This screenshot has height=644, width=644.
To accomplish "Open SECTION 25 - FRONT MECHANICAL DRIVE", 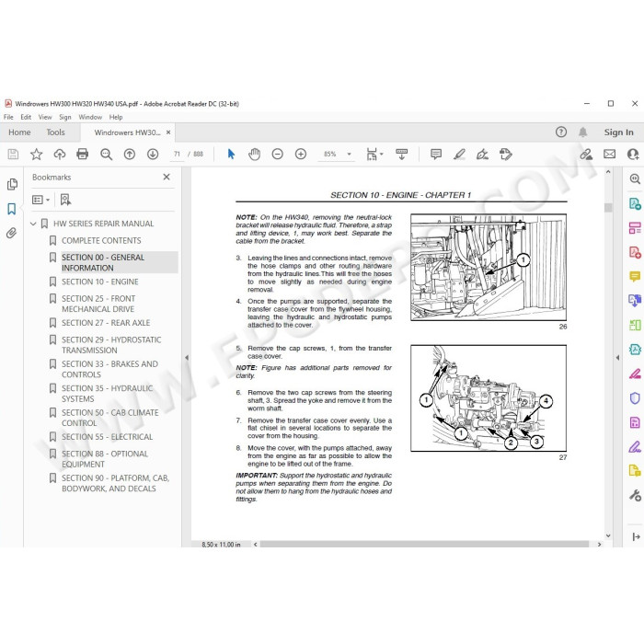I will pyautogui.click(x=98, y=304).
